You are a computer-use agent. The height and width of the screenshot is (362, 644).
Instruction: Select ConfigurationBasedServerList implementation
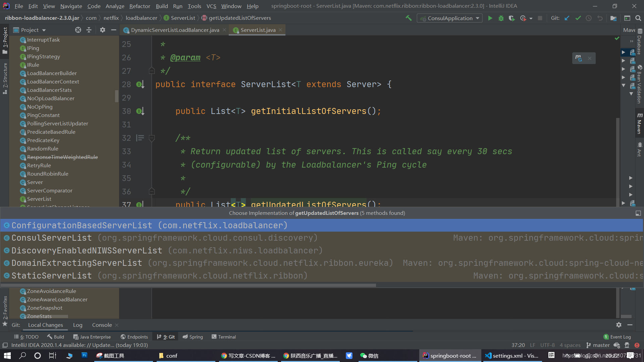click(322, 225)
